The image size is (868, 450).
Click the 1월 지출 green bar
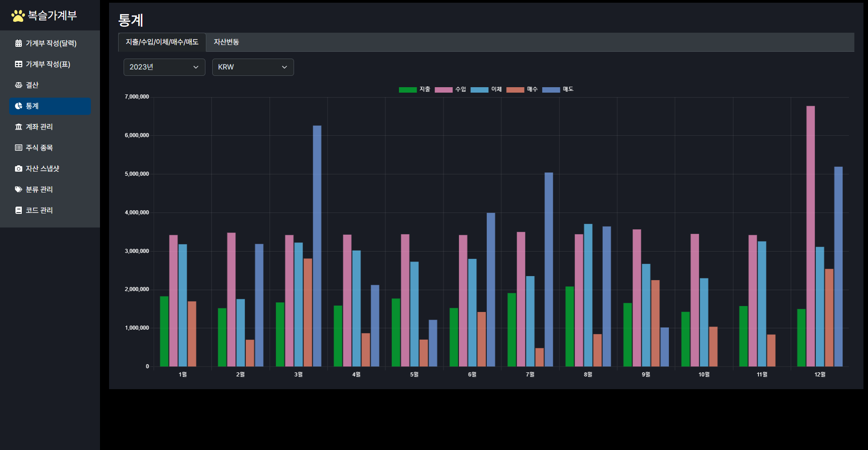click(x=164, y=331)
